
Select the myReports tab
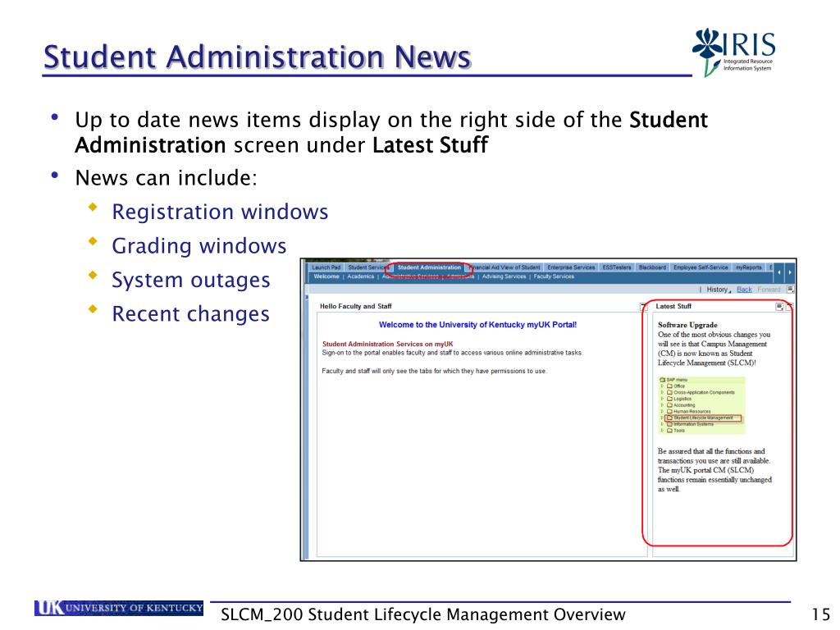[748, 267]
